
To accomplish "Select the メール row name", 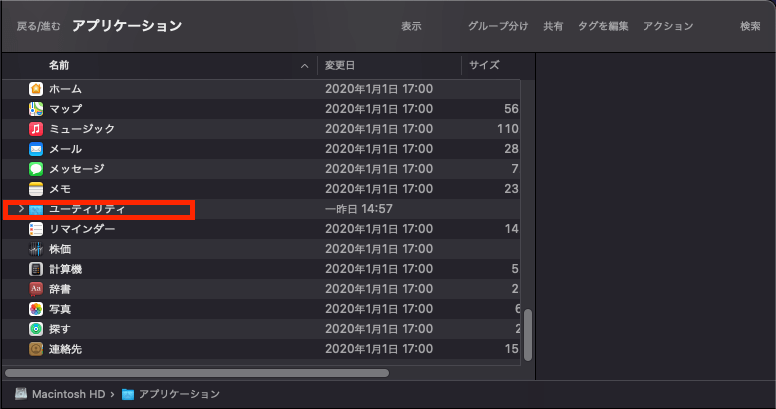I will tap(65, 149).
